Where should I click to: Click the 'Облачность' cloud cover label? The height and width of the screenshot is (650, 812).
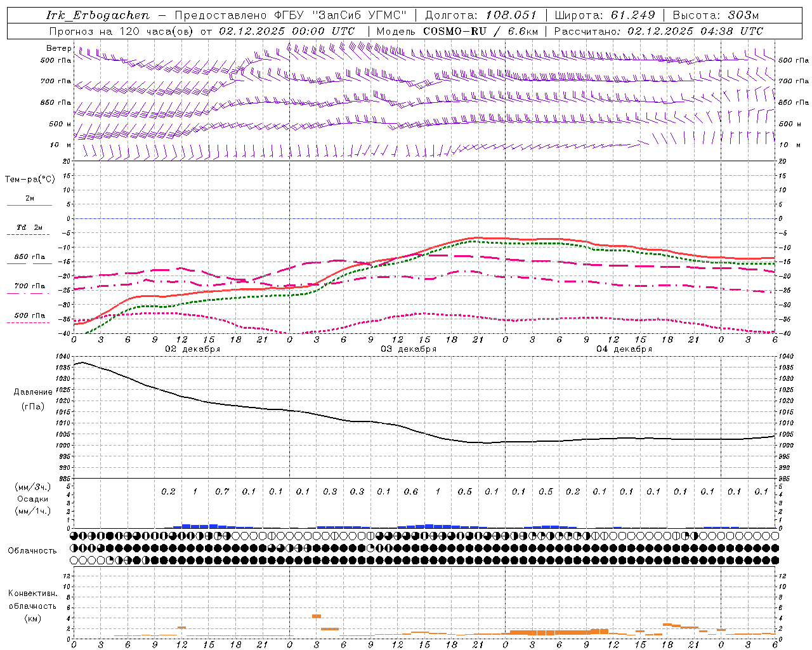coord(32,551)
